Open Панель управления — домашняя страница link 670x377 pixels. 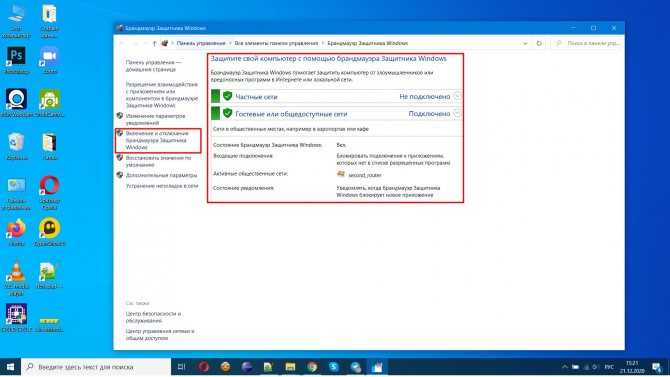[153, 66]
